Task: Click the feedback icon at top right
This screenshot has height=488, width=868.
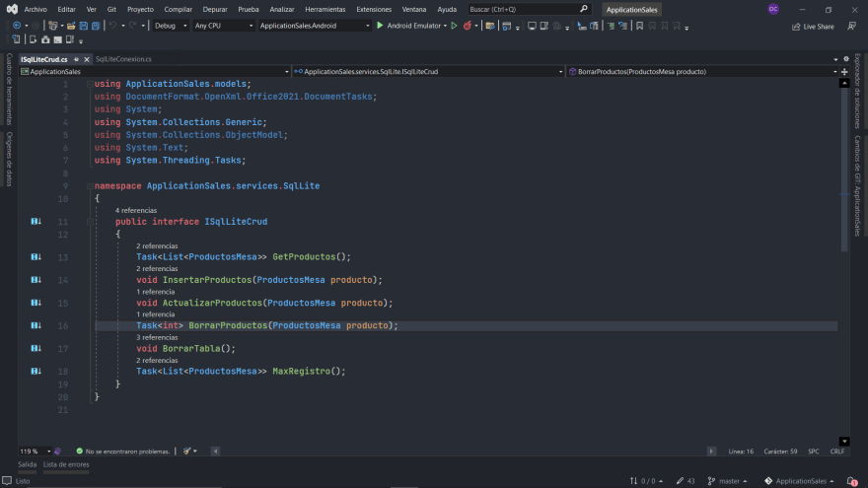Action: 852,26
